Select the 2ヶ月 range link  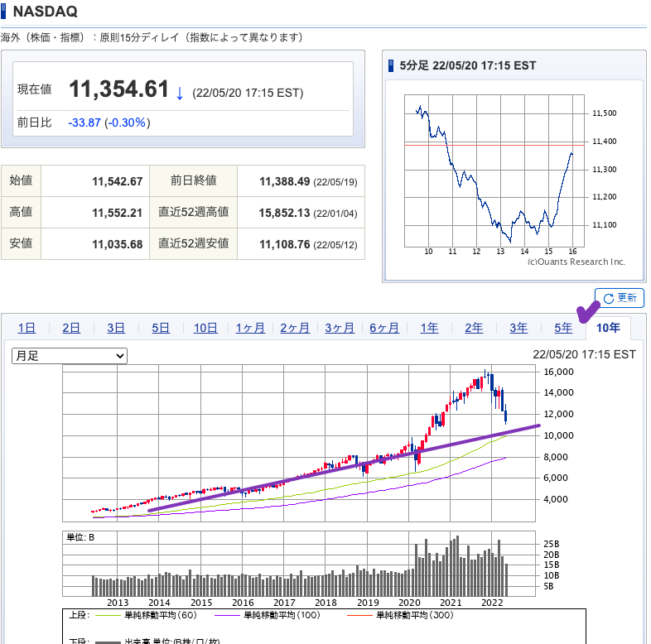tap(295, 328)
